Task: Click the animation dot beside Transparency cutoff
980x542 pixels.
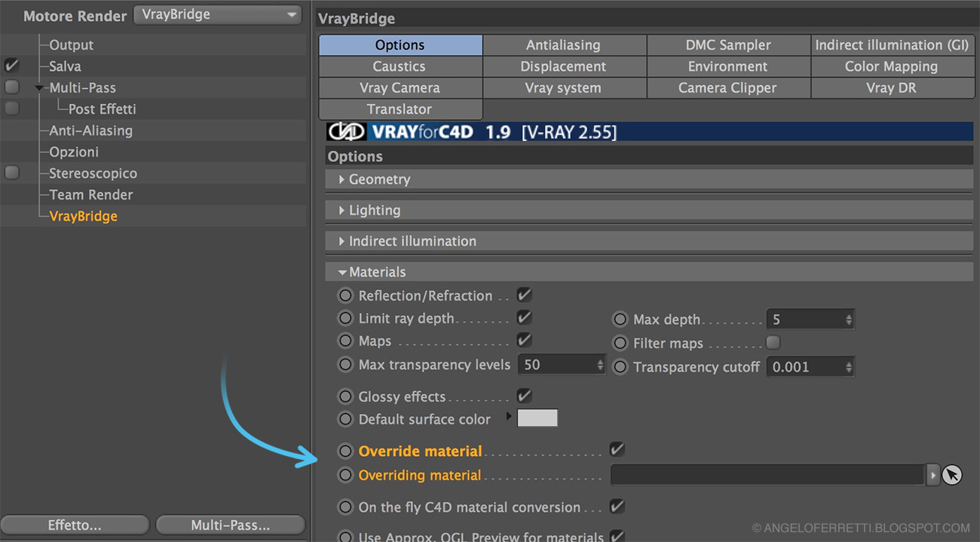Action: pos(620,367)
